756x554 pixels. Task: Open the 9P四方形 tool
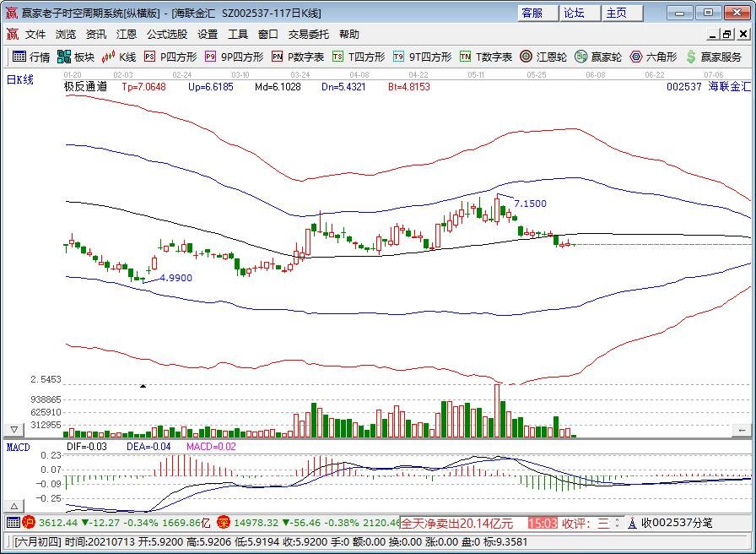[x=234, y=57]
